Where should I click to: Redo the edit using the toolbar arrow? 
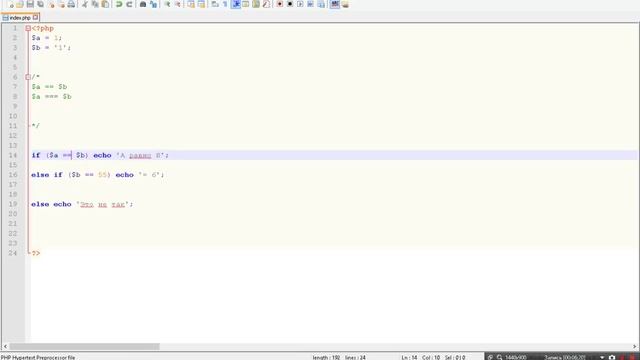[129, 4]
